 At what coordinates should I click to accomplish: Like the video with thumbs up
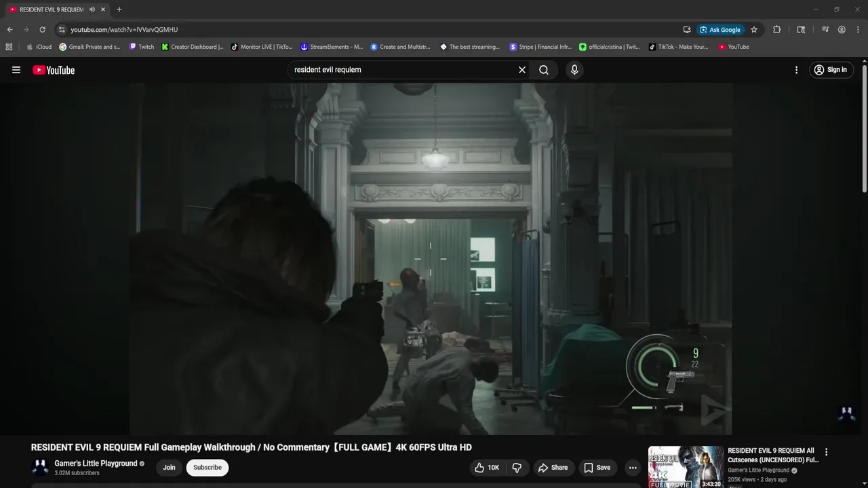pos(487,468)
